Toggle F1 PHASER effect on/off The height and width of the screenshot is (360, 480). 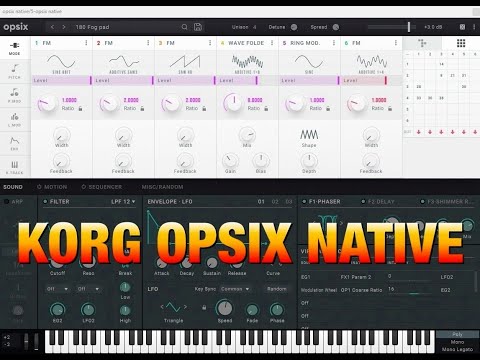click(304, 202)
